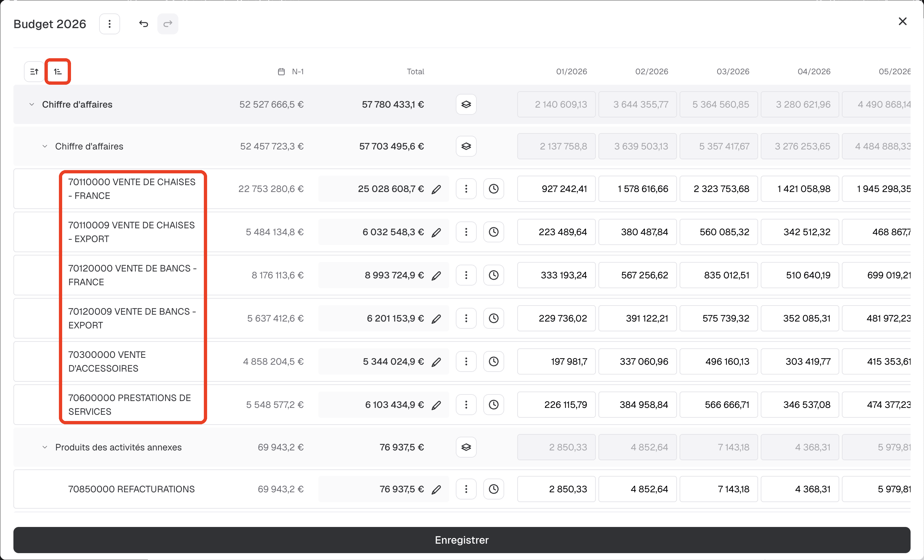Edit total for 70120000 VENTE DE BANCS - FRANCE
Viewport: 924px width, 560px height.
click(436, 275)
